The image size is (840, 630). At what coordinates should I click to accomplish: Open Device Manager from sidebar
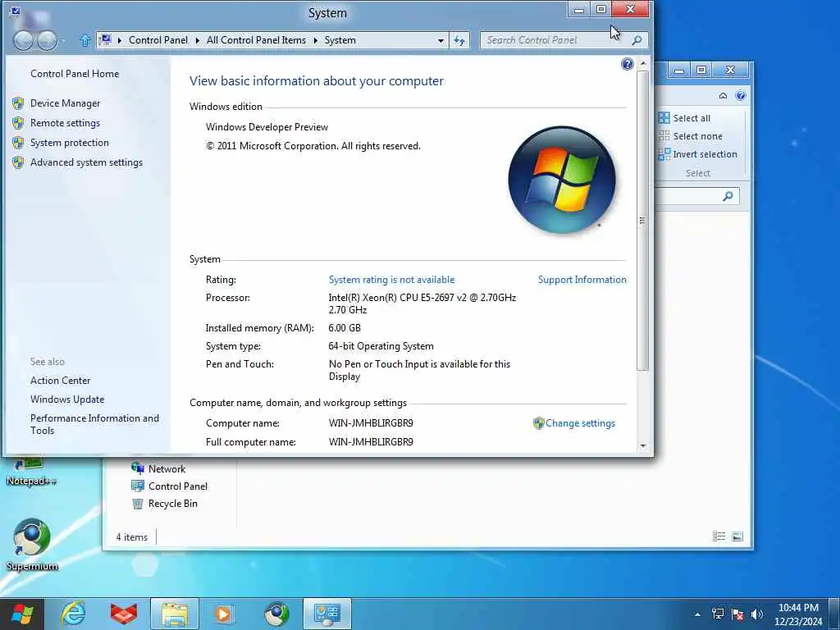[x=65, y=103]
